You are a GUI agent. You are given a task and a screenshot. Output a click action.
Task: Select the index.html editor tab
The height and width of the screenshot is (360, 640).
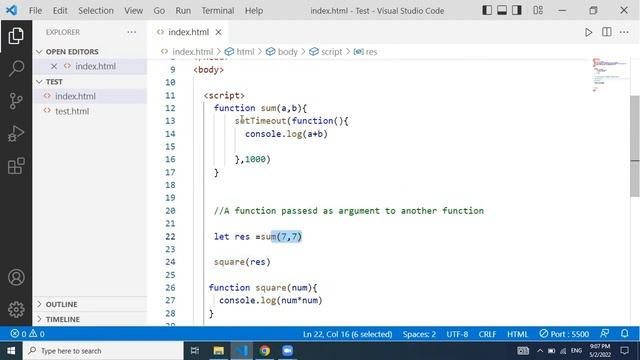(x=188, y=32)
